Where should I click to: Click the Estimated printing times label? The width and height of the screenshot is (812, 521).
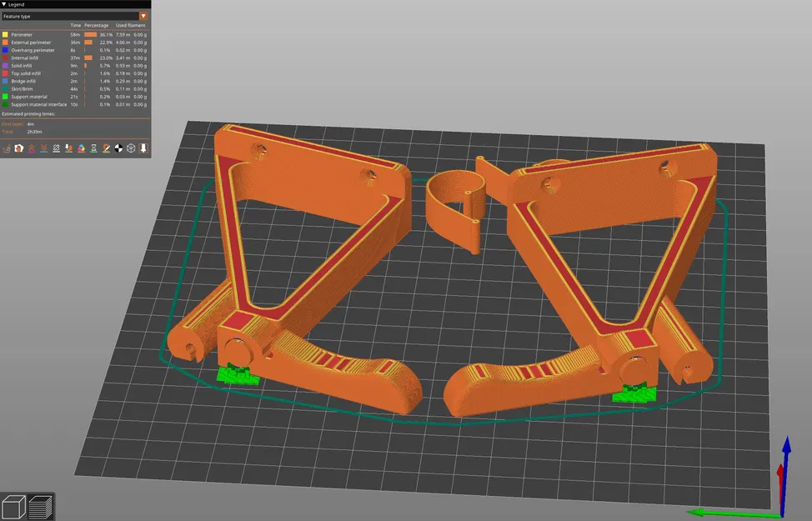[x=28, y=114]
